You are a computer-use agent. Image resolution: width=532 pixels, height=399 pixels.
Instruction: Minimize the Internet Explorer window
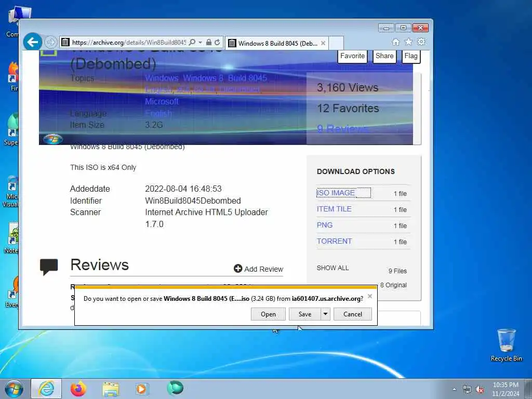point(386,28)
